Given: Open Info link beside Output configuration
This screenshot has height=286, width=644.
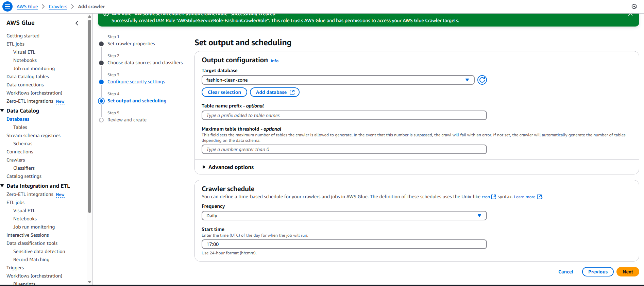Looking at the screenshot, I should point(274,61).
